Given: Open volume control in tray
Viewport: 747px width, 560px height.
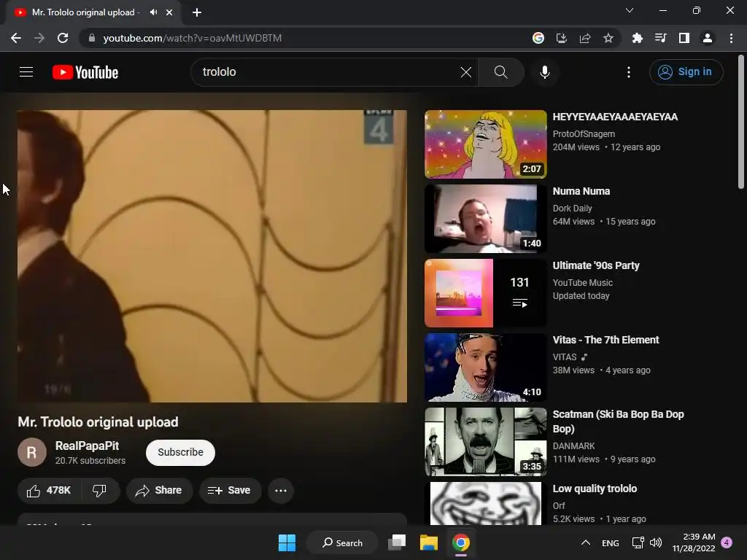Looking at the screenshot, I should [656, 542].
